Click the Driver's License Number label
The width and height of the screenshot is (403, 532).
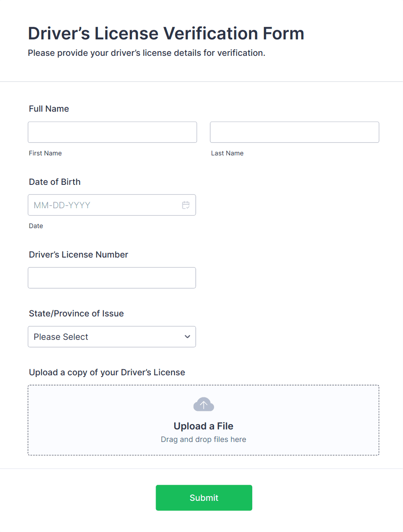[x=78, y=255]
